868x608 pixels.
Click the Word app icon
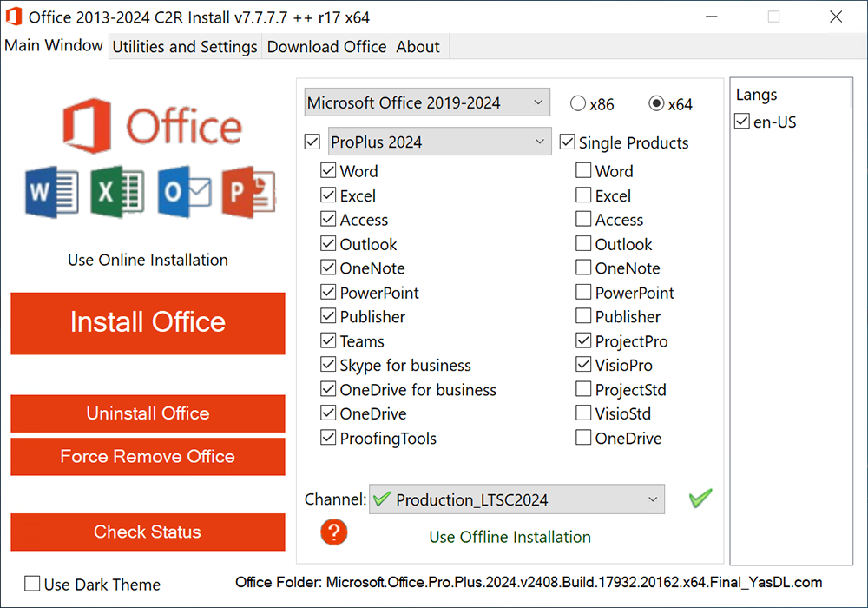tap(50, 193)
